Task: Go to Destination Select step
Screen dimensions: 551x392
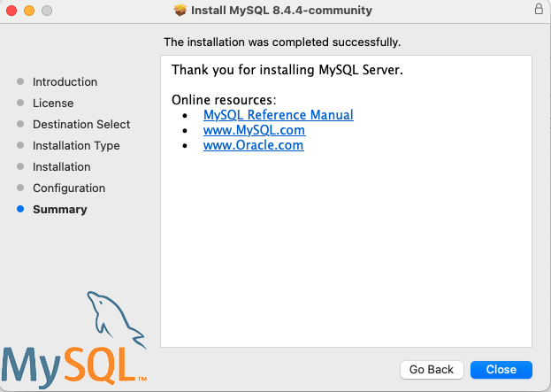Action: click(81, 124)
